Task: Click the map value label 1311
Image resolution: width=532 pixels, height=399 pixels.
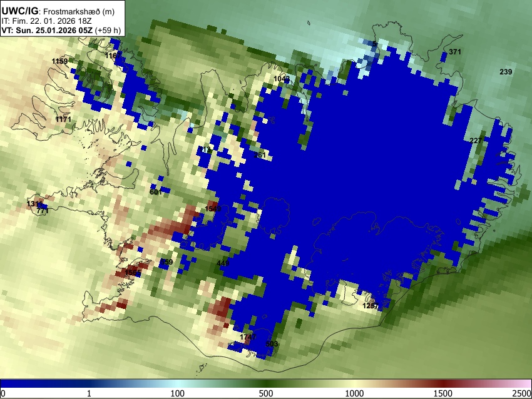Action: (35, 204)
